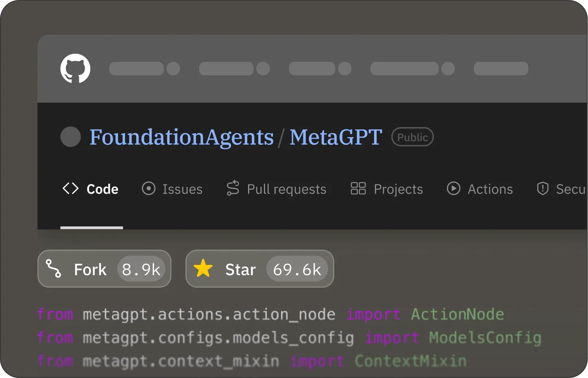The image size is (588, 378).
Task: Click the yellow Star icon
Action: (203, 269)
